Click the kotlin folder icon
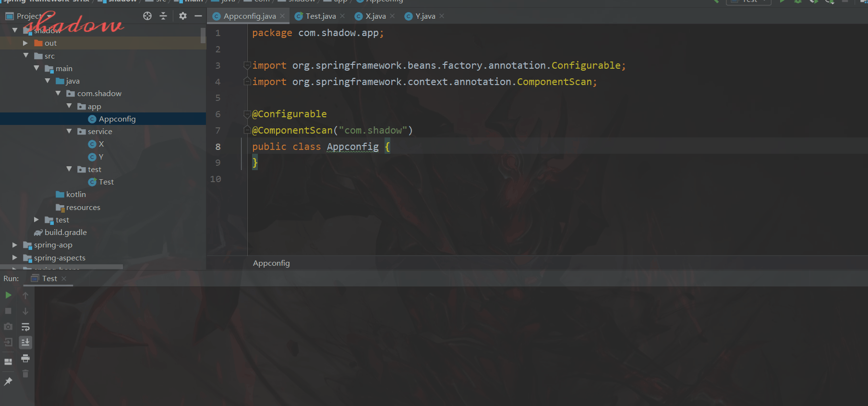This screenshot has height=406, width=868. click(60, 194)
